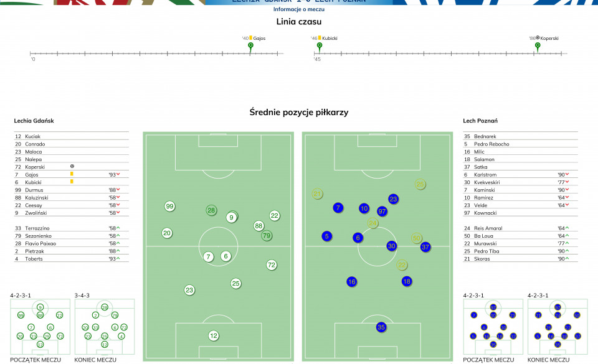Click green substitution arrow beside Terrazzino
598x364 pixels.
coord(118,228)
